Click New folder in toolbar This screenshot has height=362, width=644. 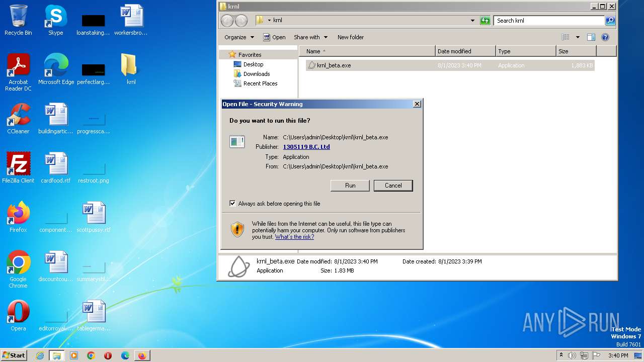coord(351,37)
